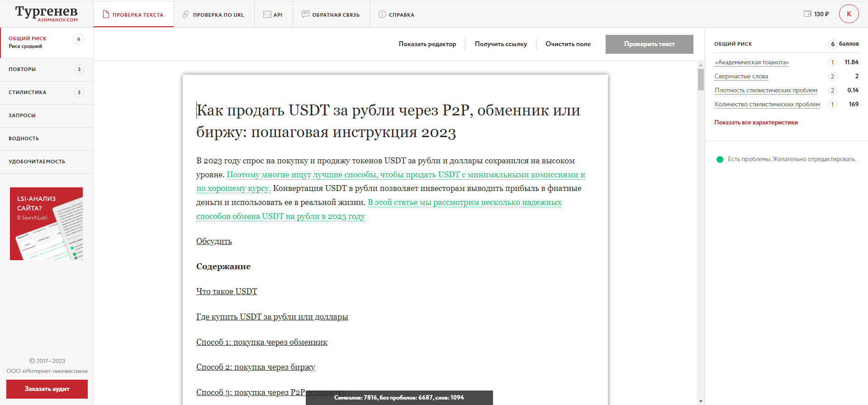Click the score badge 6 in Общий риск sidebar
This screenshot has height=405, width=868.
click(79, 39)
